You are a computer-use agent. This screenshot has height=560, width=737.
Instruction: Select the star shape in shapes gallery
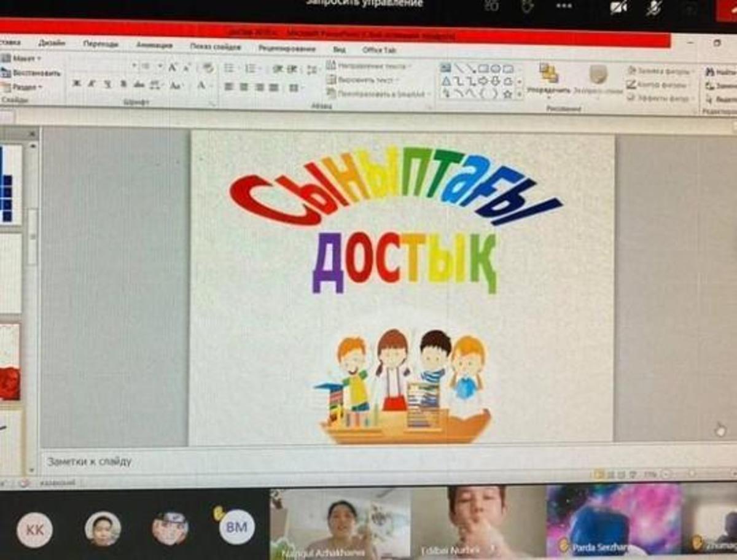click(x=507, y=94)
